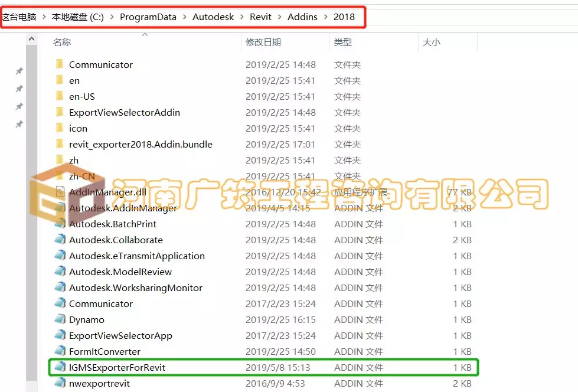
Task: Expand chevron after 这台电脑 in address bar
Action: pyautogui.click(x=44, y=17)
